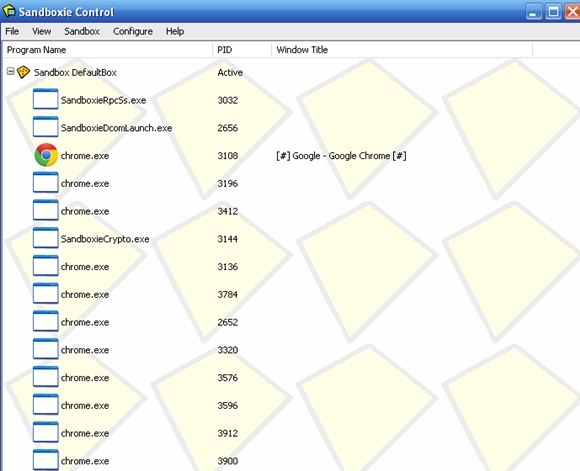The width and height of the screenshot is (580, 471).
Task: Open the Help menu
Action: [175, 31]
